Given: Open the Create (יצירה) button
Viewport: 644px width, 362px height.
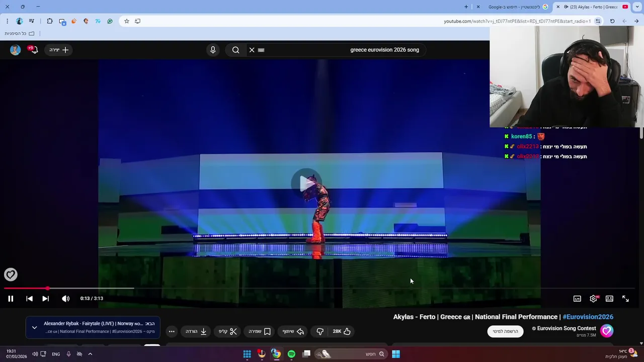Looking at the screenshot, I should click(x=59, y=50).
